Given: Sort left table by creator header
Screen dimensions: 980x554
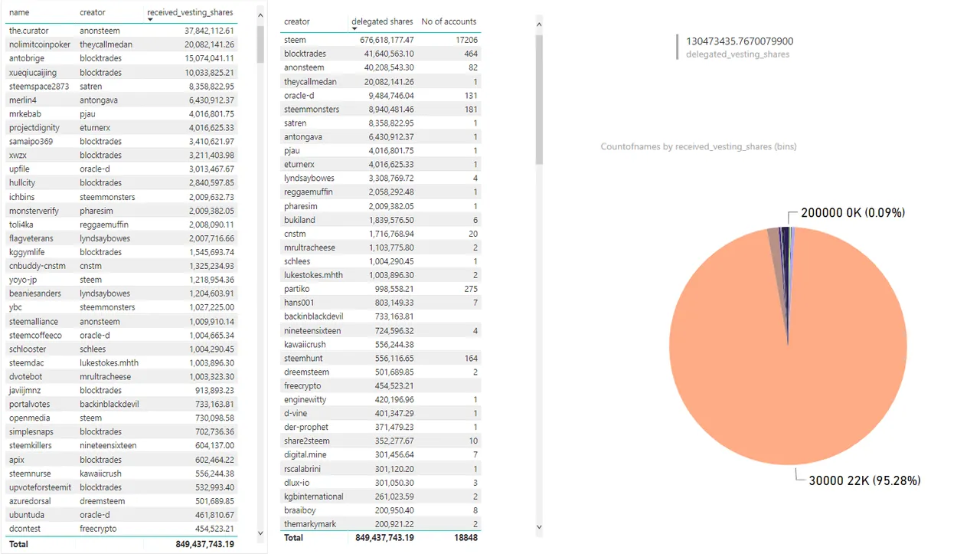Looking at the screenshot, I should (x=93, y=12).
